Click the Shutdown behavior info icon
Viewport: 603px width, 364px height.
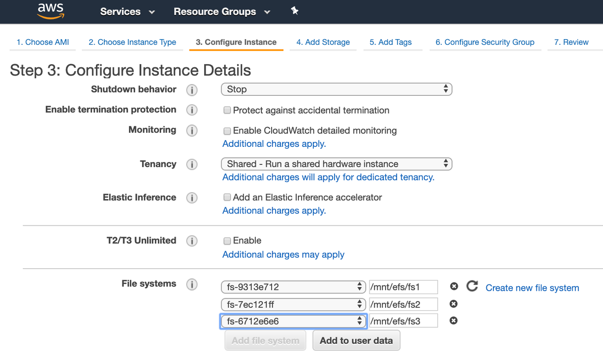(192, 90)
